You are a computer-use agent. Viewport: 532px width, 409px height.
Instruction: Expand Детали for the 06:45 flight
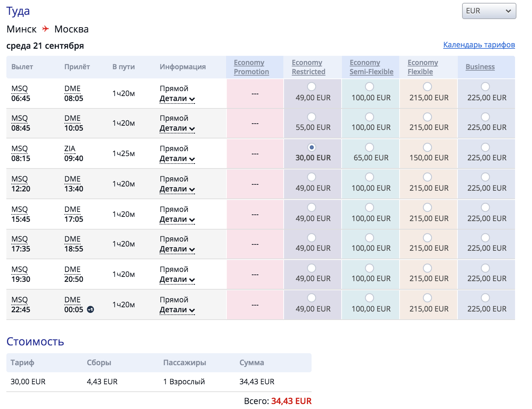177,99
